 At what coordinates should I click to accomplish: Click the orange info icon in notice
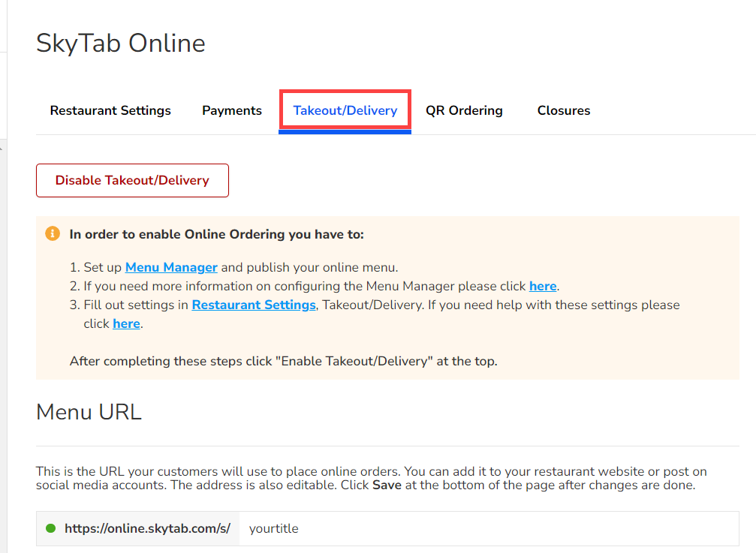tap(53, 233)
